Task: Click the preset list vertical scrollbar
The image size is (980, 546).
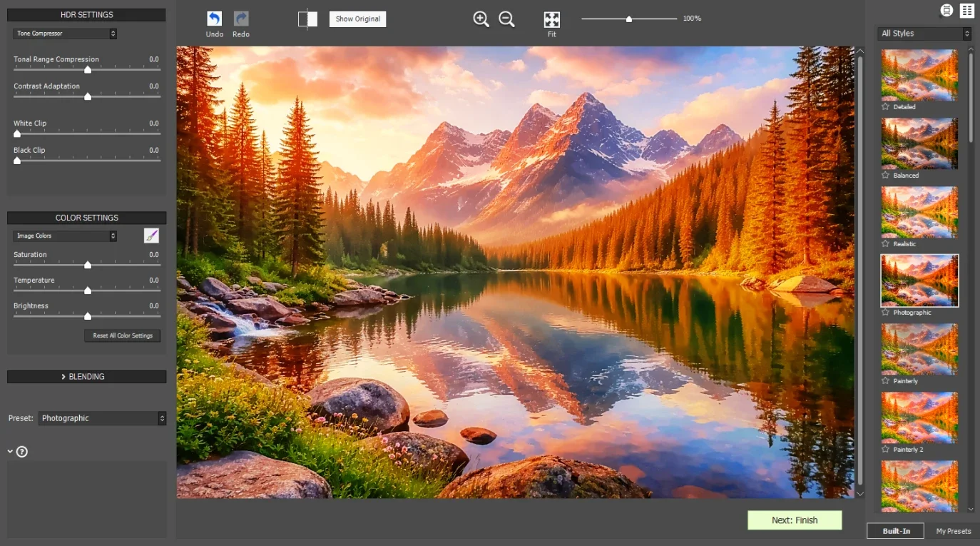Action: (971, 97)
